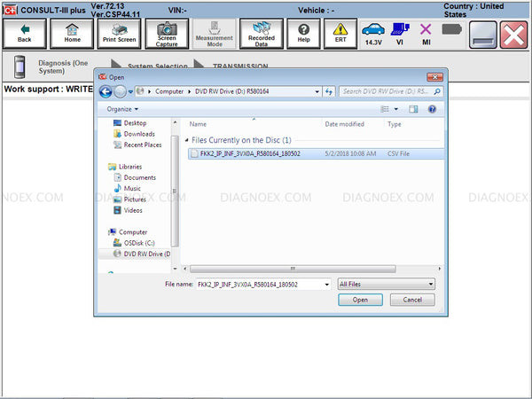532x399 pixels.
Task: Click the Open button in dialog
Action: 360,300
